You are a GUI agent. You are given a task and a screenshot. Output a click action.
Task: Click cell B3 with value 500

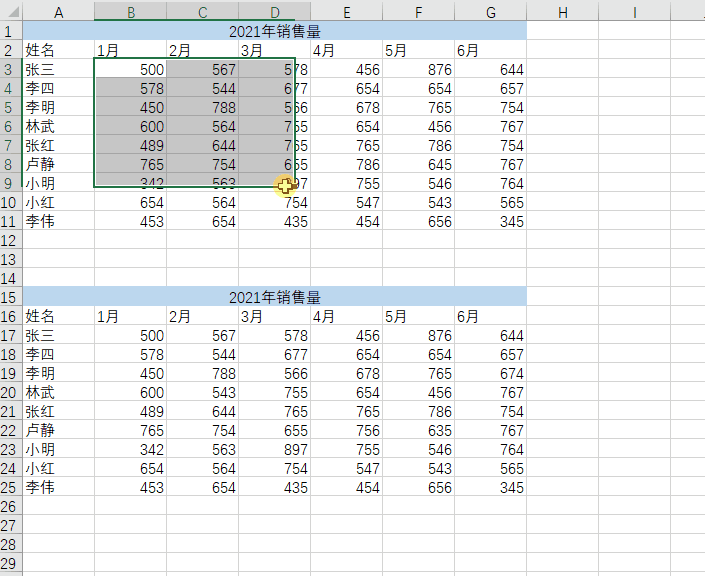(x=130, y=69)
